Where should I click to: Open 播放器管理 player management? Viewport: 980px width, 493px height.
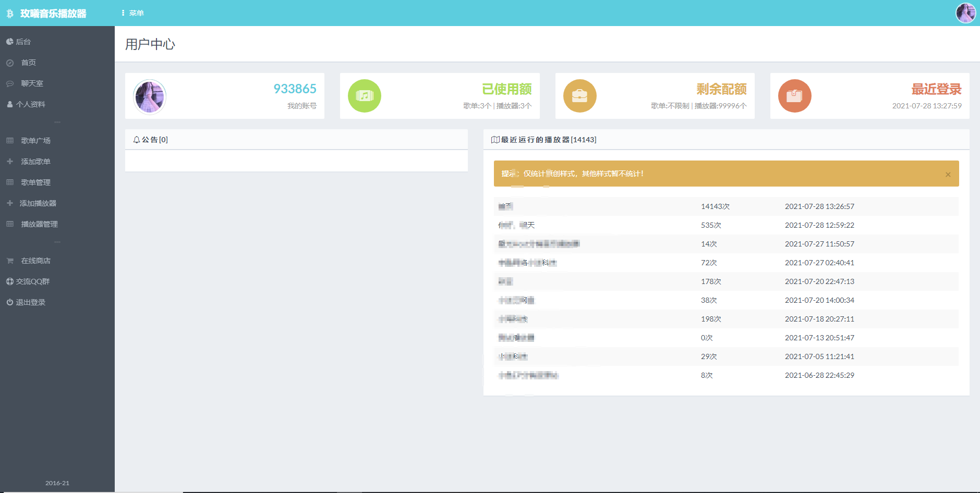click(x=39, y=224)
